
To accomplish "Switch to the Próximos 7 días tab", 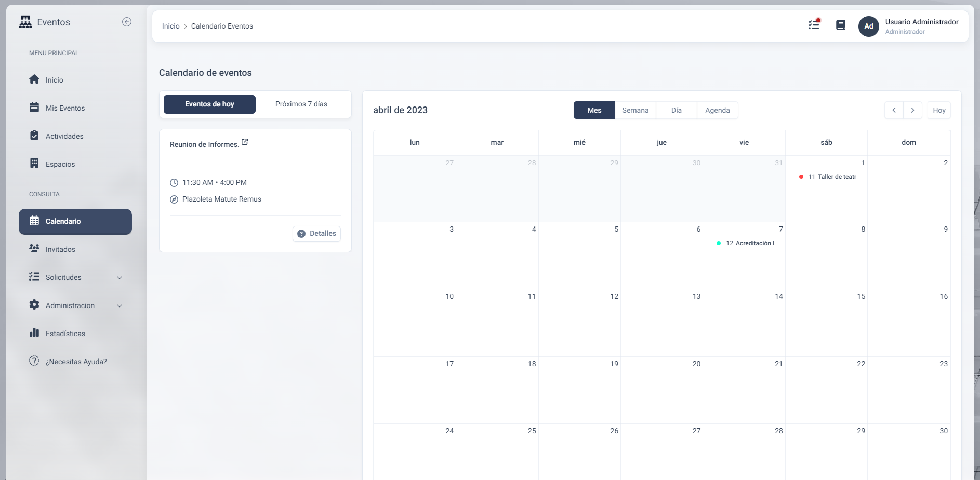I will coord(301,104).
